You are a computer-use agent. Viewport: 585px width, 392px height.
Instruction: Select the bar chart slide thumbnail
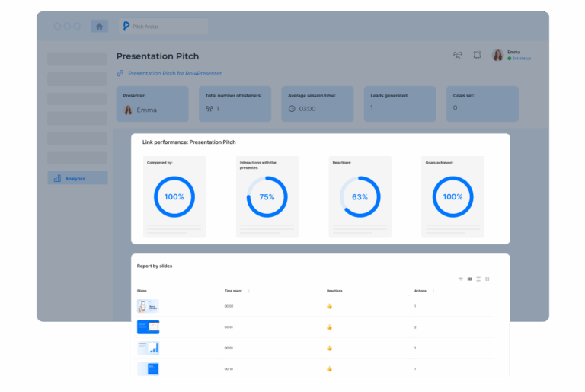(148, 348)
